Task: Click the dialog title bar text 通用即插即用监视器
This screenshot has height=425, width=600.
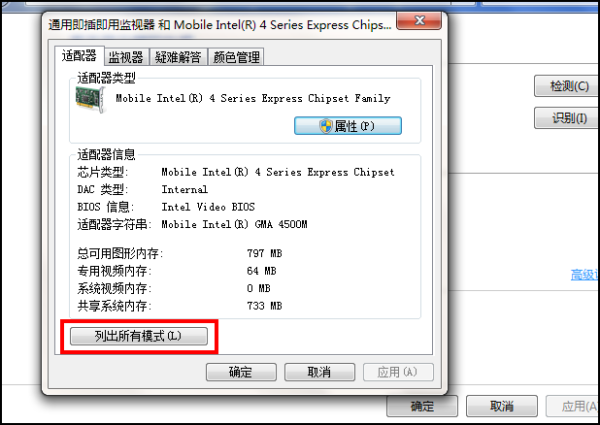Action: coord(101,25)
